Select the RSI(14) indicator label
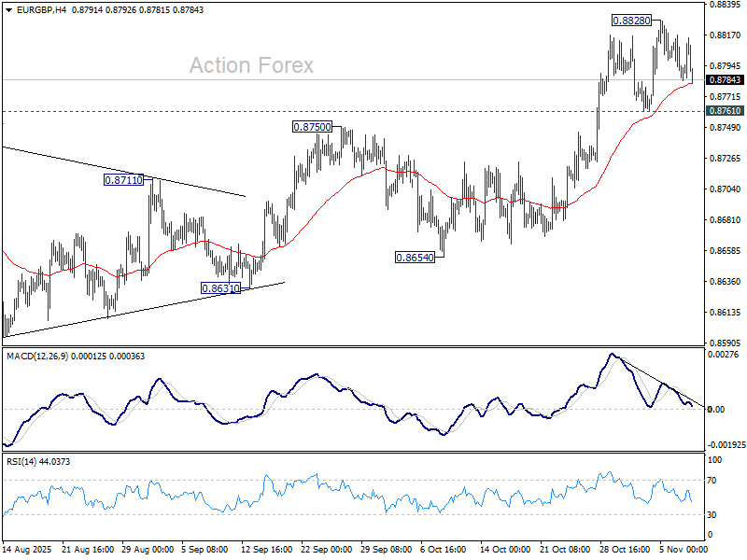747x560 pixels. [22, 461]
